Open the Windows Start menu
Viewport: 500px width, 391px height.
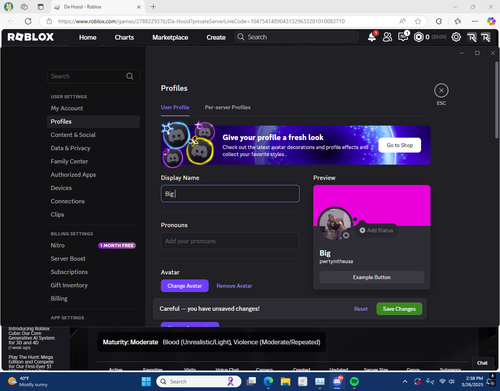pyautogui.click(x=146, y=381)
